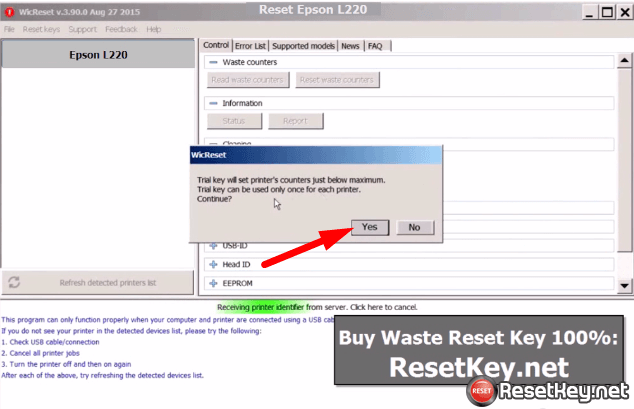Viewport: 634px width, 409px height.
Task: Click the 'Click here to cancel' status text
Action: (x=383, y=307)
